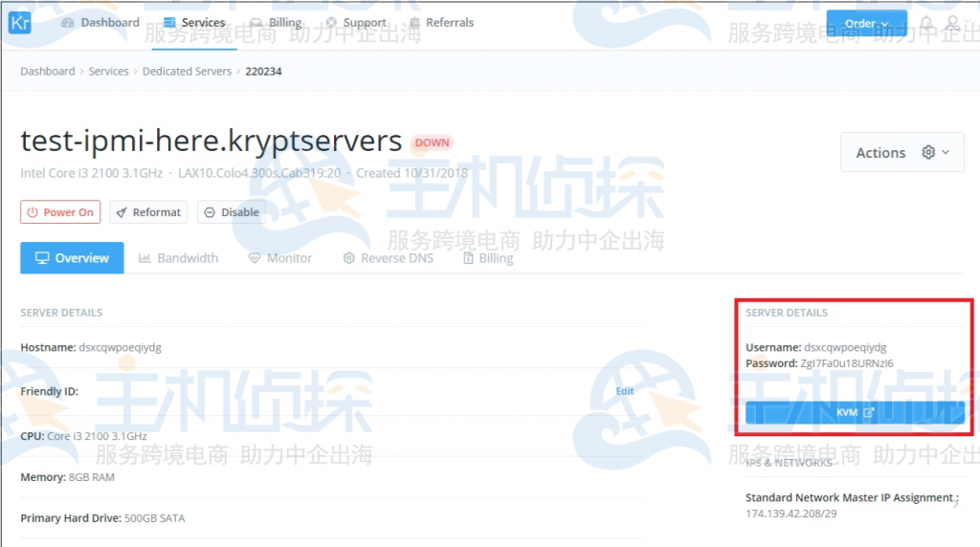Open the Dashboard nav item
The width and height of the screenshot is (980, 547).
click(x=100, y=23)
